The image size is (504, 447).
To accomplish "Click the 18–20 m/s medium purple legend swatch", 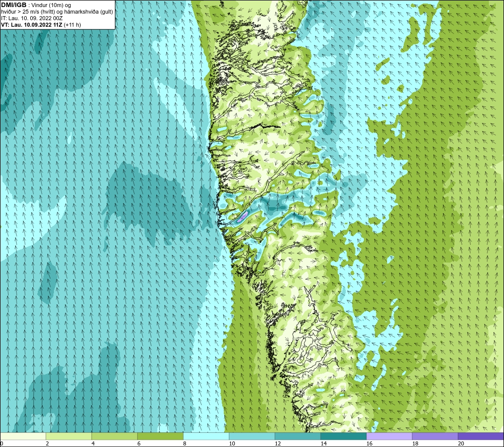I will [435, 436].
